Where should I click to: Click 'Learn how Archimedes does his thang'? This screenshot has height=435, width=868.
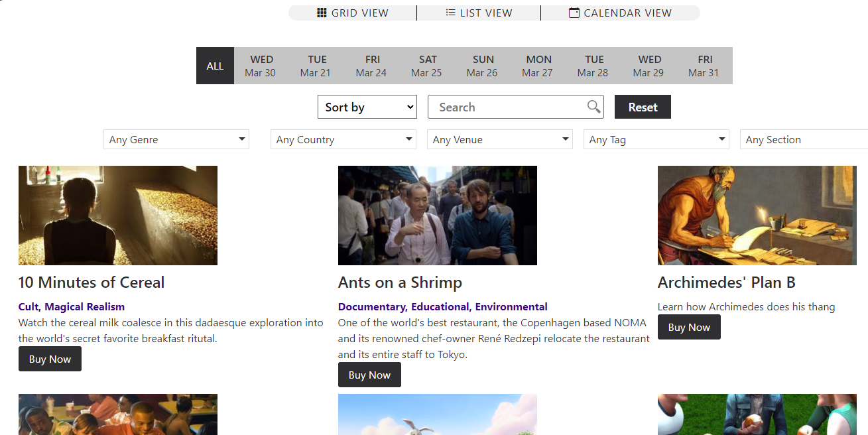[x=746, y=306]
